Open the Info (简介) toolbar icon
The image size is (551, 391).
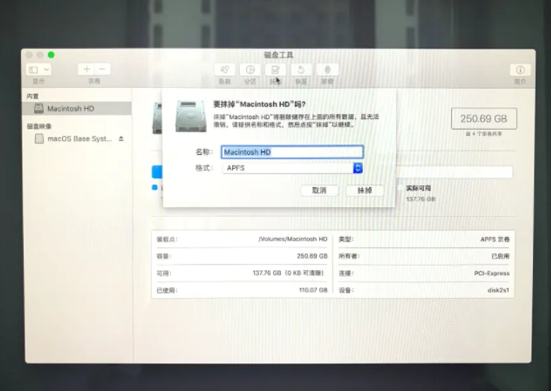tap(520, 70)
